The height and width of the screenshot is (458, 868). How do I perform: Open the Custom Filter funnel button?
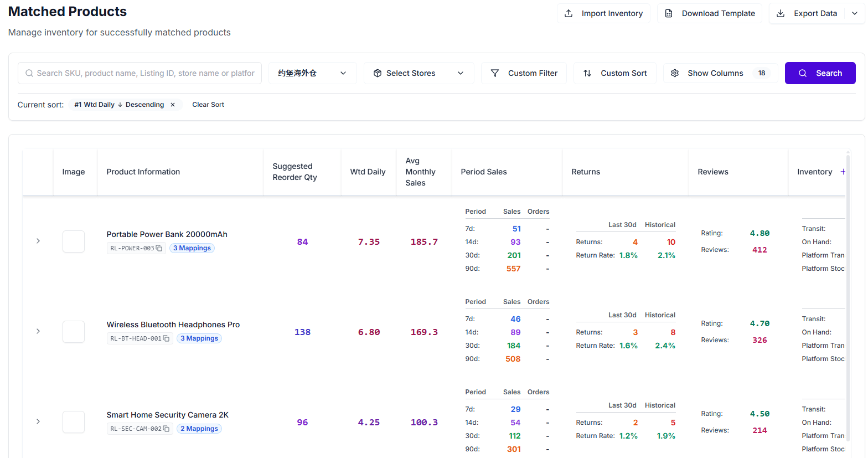click(x=524, y=73)
